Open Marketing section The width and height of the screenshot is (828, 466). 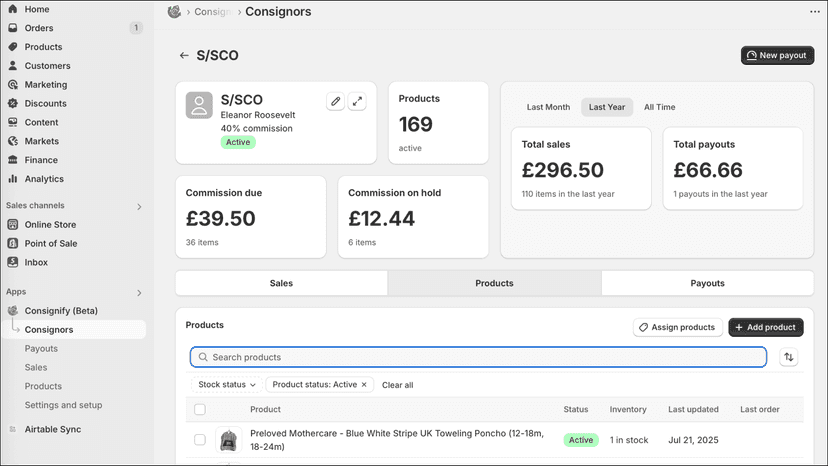pyautogui.click(x=45, y=85)
